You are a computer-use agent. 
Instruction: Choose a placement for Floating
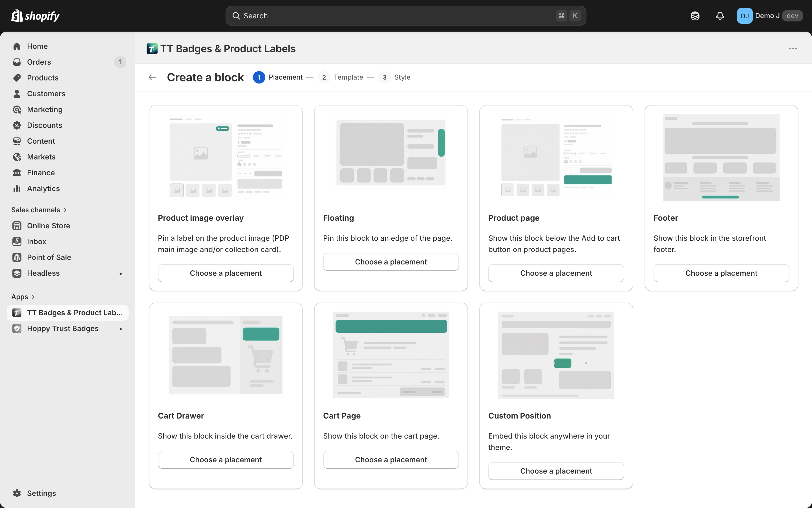(391, 262)
